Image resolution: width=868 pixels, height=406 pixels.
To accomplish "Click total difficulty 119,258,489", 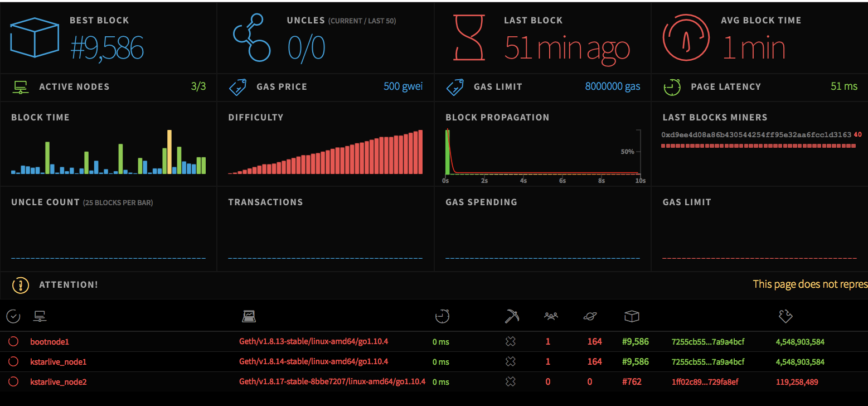I will pyautogui.click(x=797, y=382).
